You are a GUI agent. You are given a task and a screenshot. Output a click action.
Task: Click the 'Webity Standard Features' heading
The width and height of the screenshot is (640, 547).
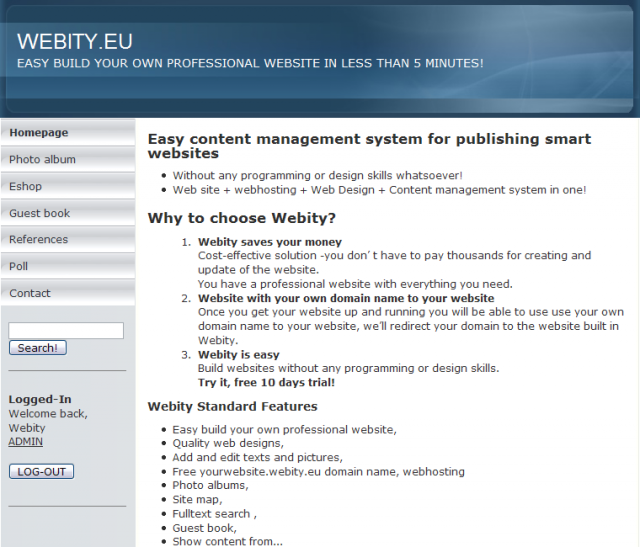pos(233,407)
